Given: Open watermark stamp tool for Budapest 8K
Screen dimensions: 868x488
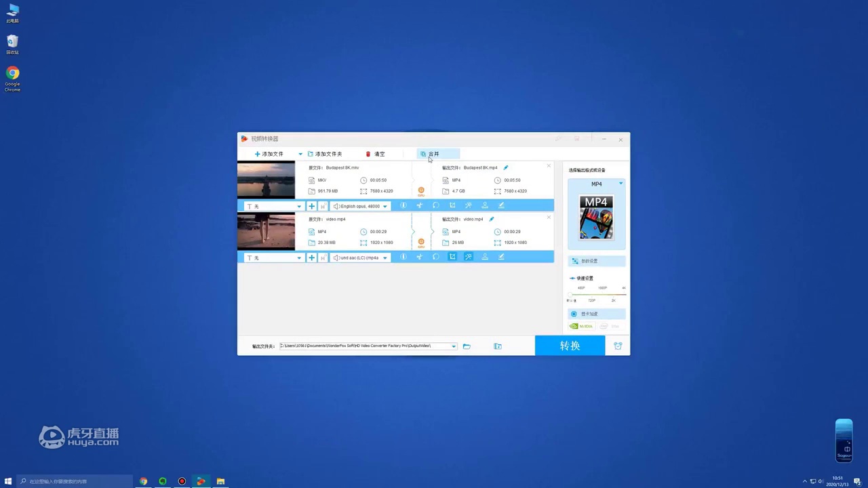Looking at the screenshot, I should click(485, 205).
